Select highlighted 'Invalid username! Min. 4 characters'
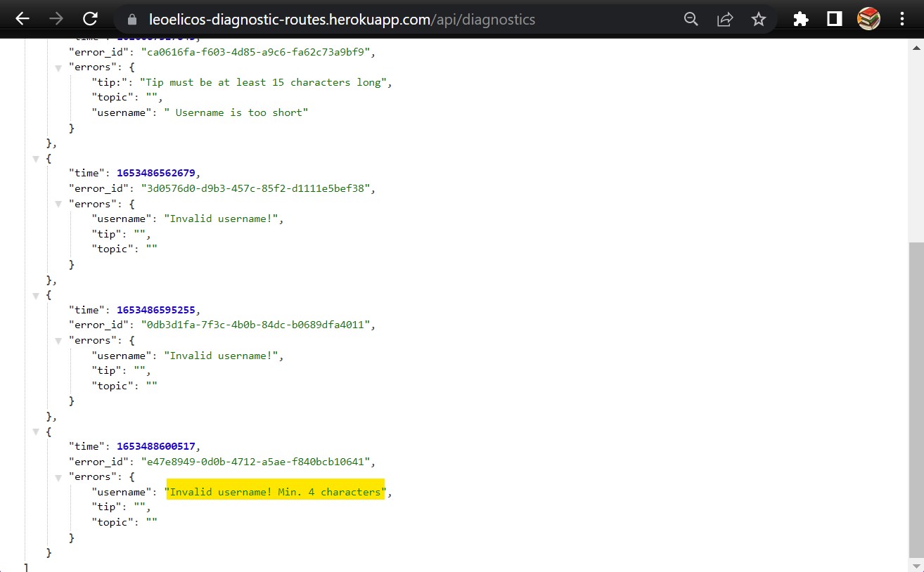This screenshot has height=572, width=924. [x=275, y=492]
